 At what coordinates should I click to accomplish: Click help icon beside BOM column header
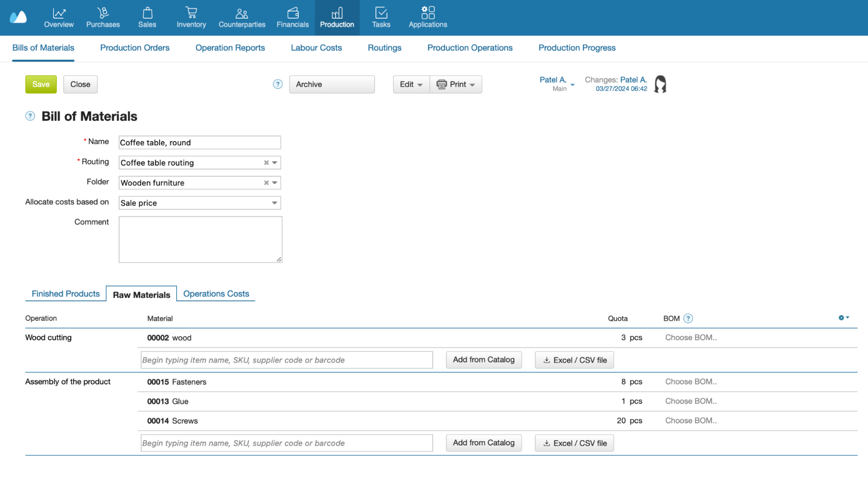(688, 318)
